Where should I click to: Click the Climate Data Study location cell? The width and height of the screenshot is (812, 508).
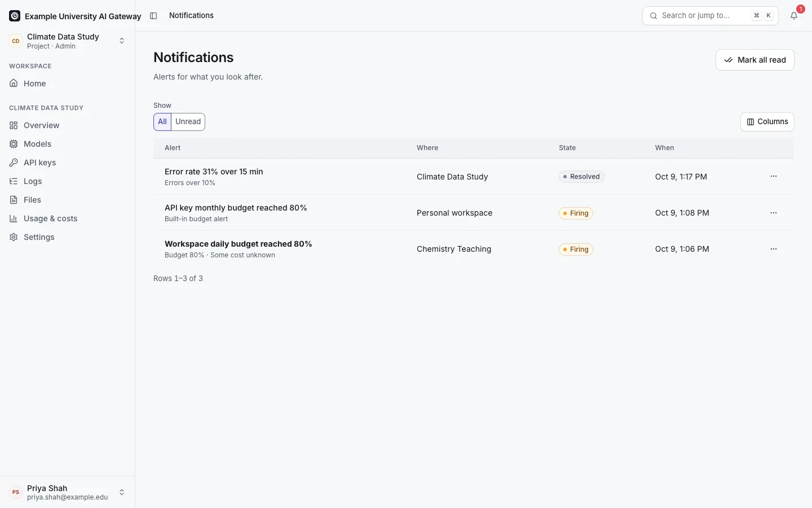[452, 177]
